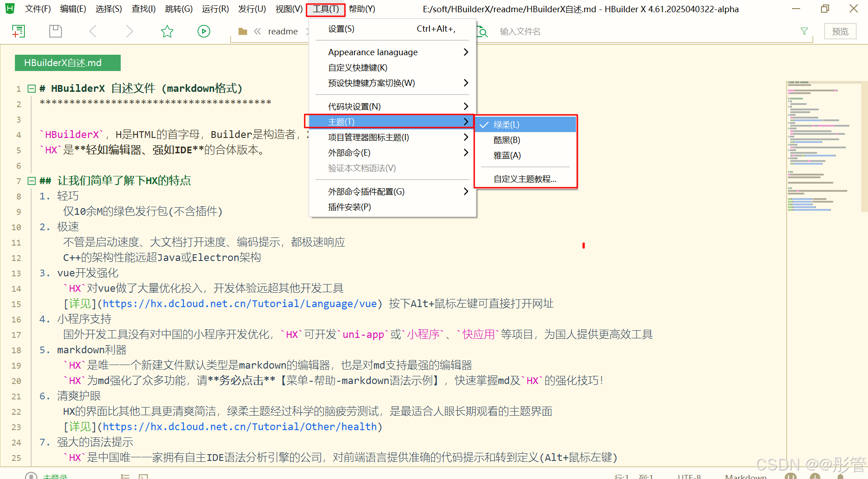This screenshot has height=479, width=868.
Task: Click the text 仅10余M的绿色发行包(不含插件)
Action: pyautogui.click(x=143, y=211)
